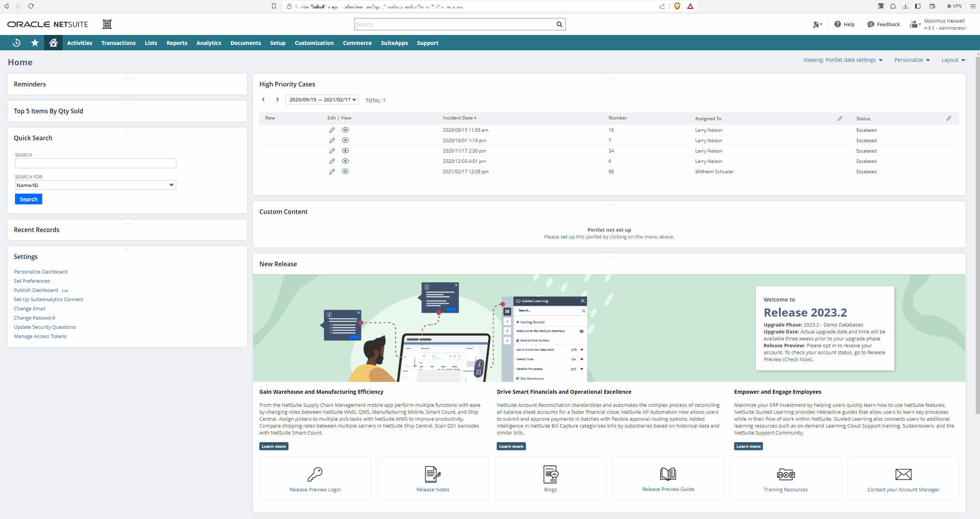Edit case 6 with pencil icon
The width and height of the screenshot is (980, 519).
(x=332, y=161)
